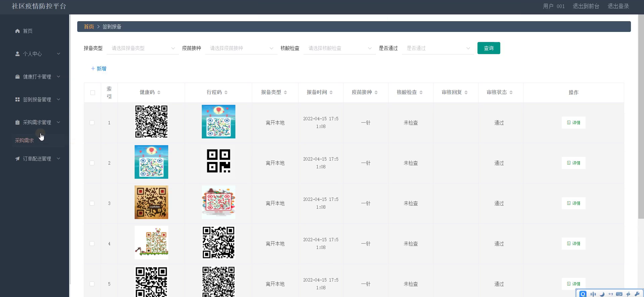Click the paper plane icon next to 订单配送管理
The image size is (644, 297).
pos(17,159)
